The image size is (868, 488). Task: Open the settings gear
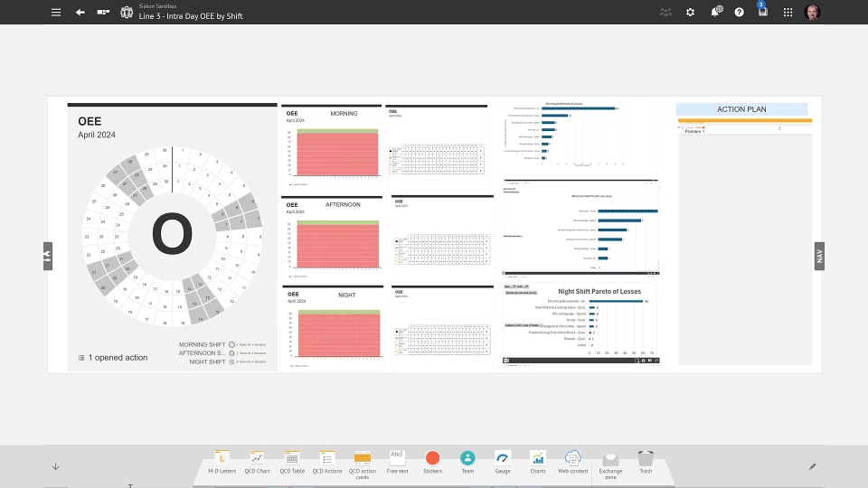tap(690, 12)
